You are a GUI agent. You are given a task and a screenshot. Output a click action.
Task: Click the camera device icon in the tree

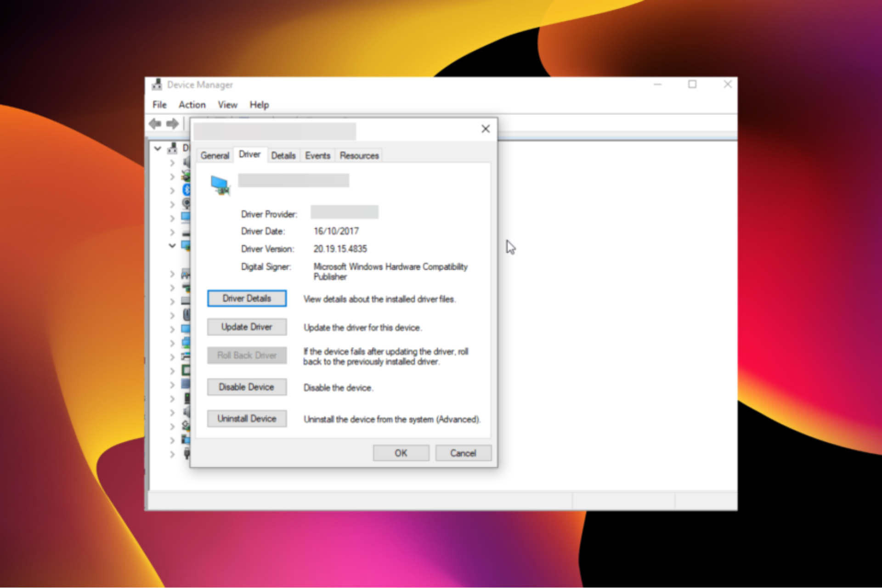187,203
